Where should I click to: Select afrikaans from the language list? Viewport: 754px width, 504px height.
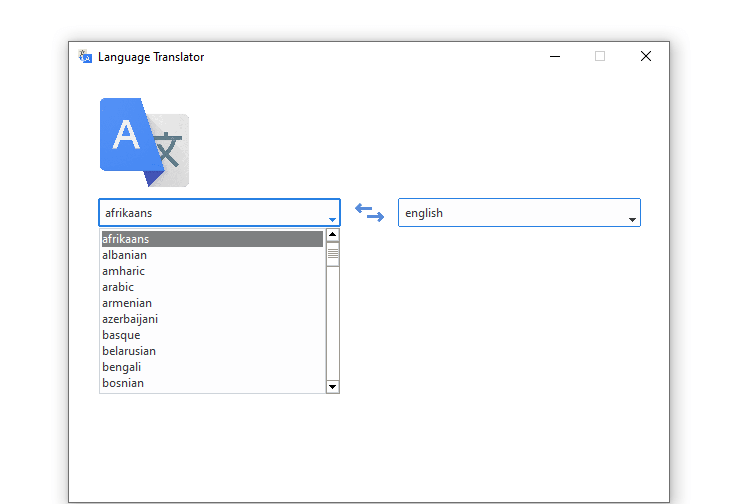(x=125, y=239)
